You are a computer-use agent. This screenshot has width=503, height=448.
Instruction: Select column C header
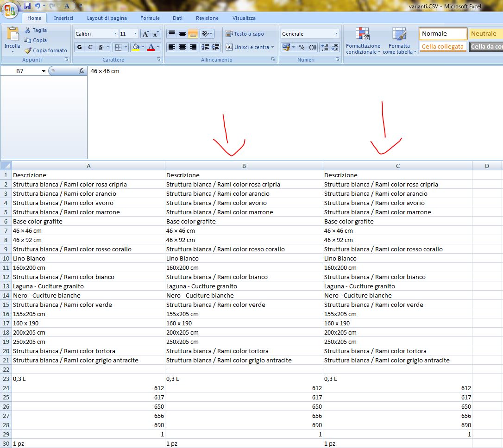[398, 166]
